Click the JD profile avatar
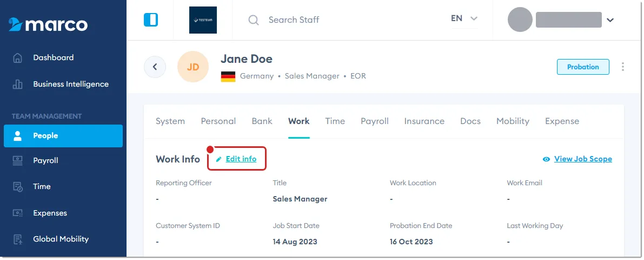 193,67
